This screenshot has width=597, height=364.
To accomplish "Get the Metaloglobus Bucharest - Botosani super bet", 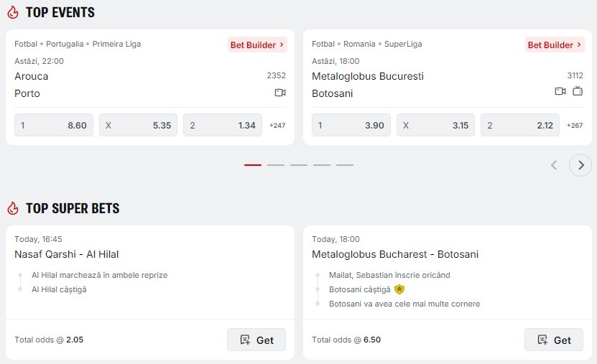I will click(554, 340).
